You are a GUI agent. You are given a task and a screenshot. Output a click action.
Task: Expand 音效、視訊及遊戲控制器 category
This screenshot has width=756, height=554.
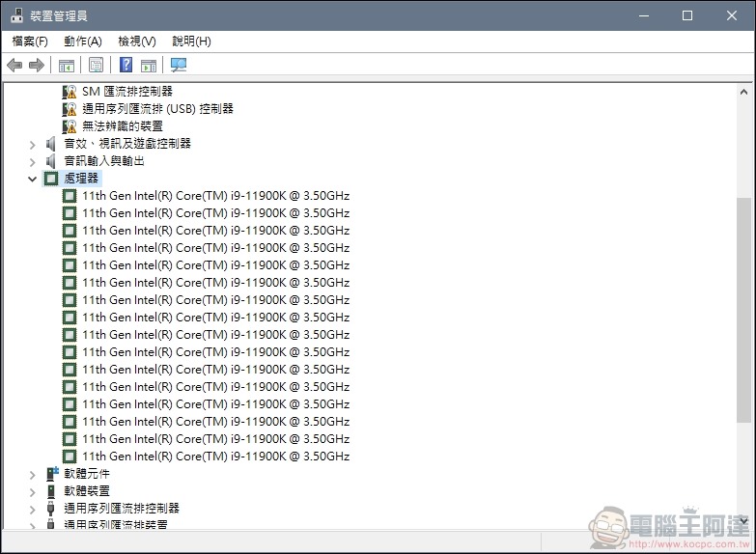point(32,144)
